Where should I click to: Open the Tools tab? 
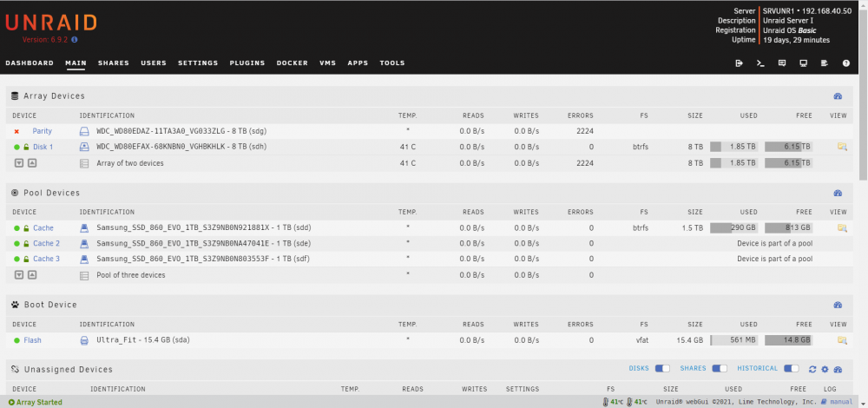point(392,63)
